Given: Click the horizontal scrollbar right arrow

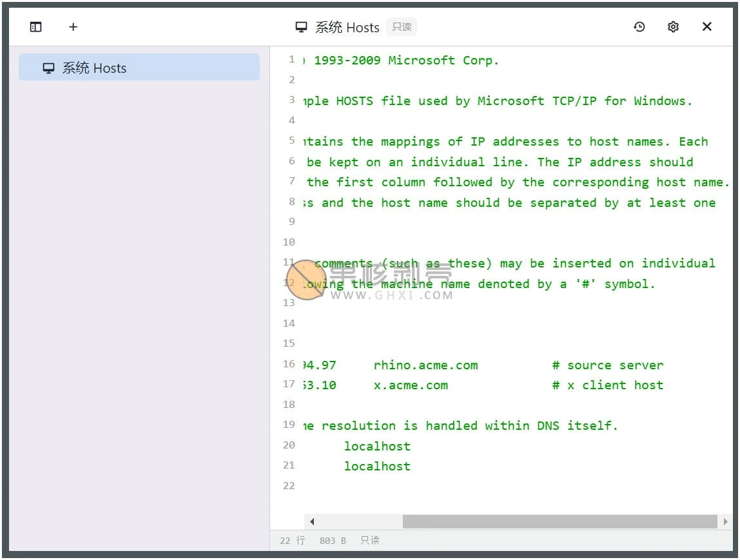Looking at the screenshot, I should coord(725,521).
